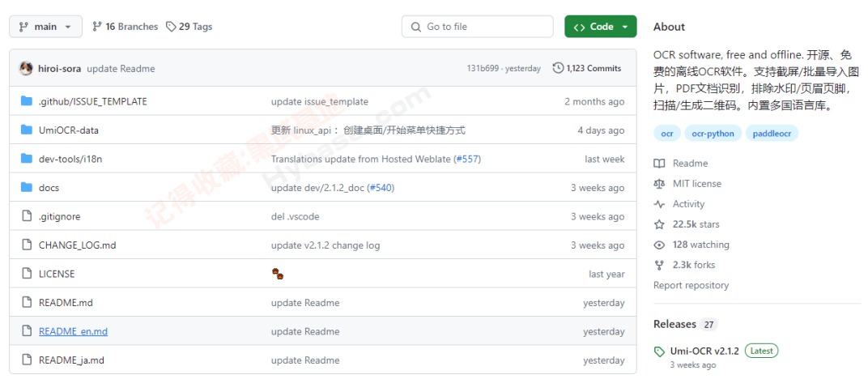Open commit hash 131b699
Screen dimensions: 868x379
pyautogui.click(x=483, y=69)
